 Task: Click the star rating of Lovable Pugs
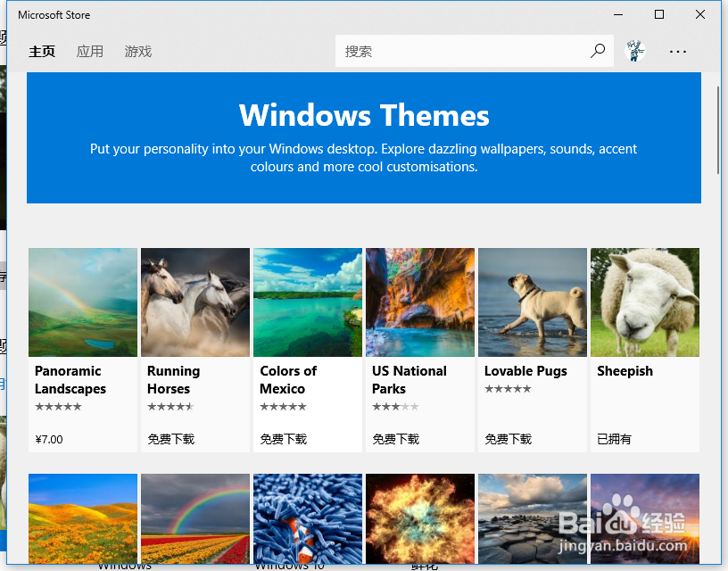tap(508, 389)
